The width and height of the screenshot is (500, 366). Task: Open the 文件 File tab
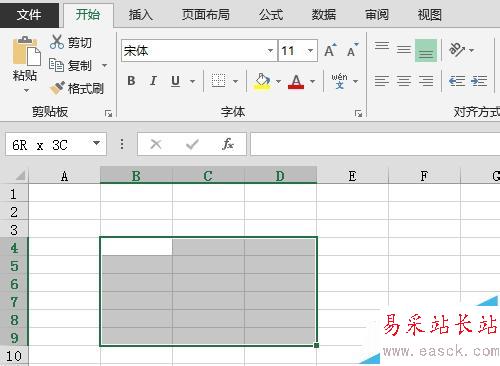pos(29,14)
